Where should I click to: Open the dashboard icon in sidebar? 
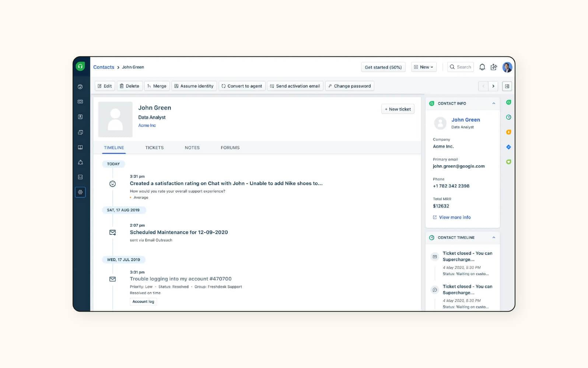click(80, 87)
